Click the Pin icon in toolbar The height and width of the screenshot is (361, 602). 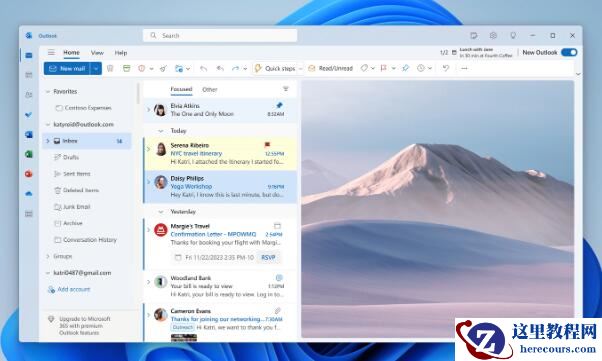point(405,68)
